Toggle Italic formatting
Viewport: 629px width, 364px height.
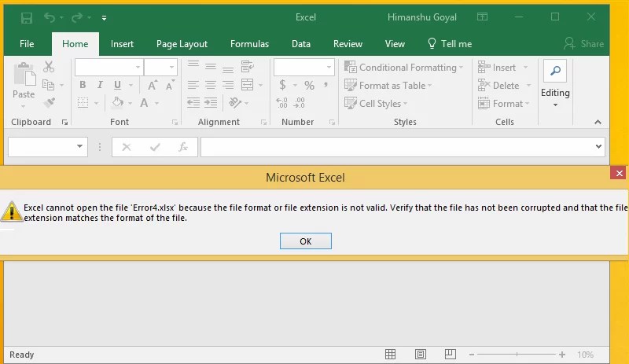(100, 85)
